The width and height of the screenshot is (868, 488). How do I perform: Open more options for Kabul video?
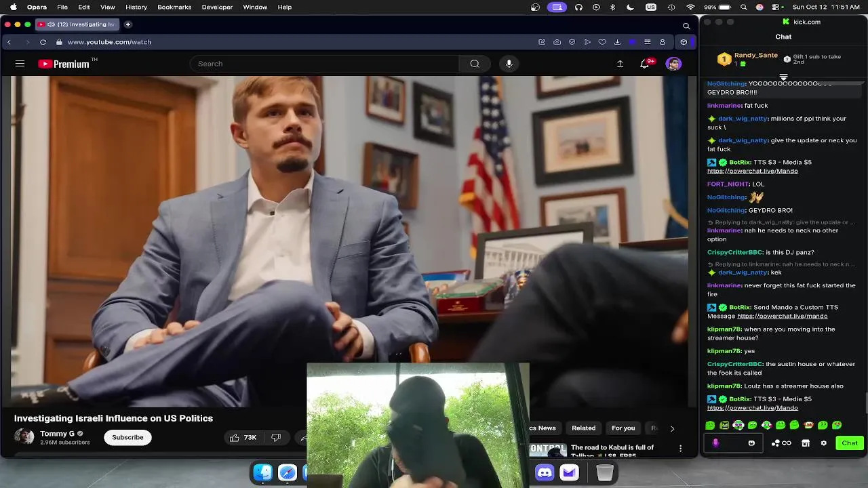(x=680, y=448)
